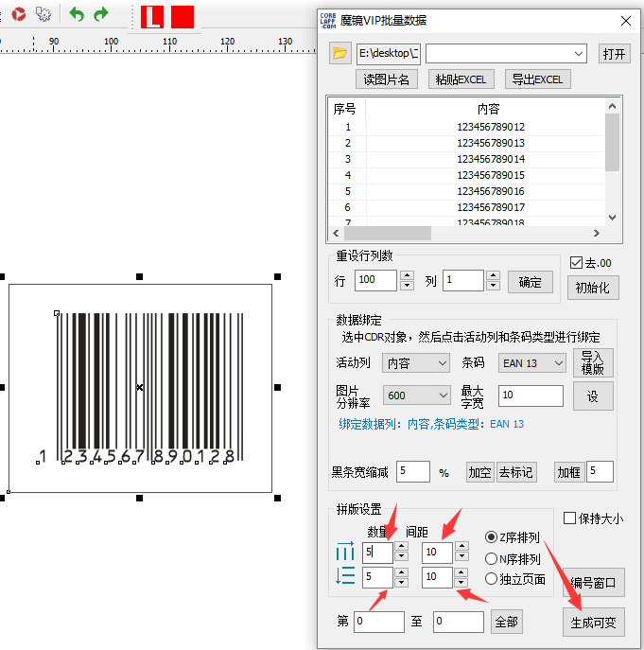Click the green undo arrow
This screenshot has height=650, width=644.
point(77,14)
